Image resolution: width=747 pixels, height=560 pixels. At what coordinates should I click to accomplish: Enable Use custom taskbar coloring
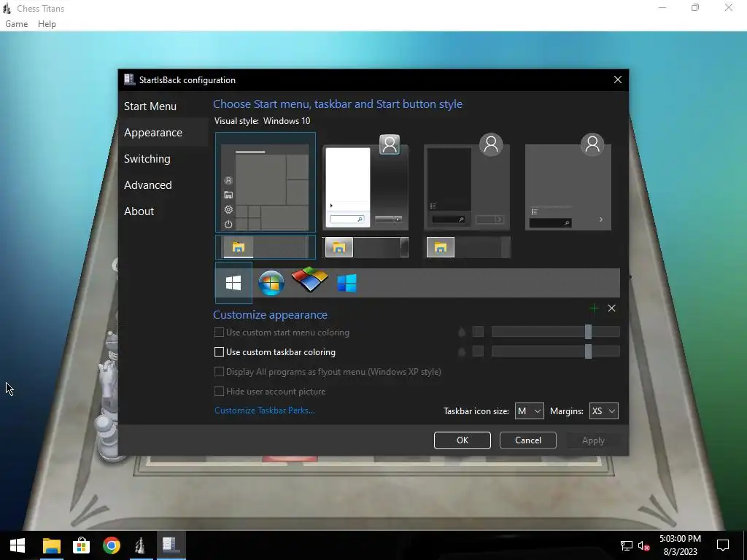[x=219, y=352]
